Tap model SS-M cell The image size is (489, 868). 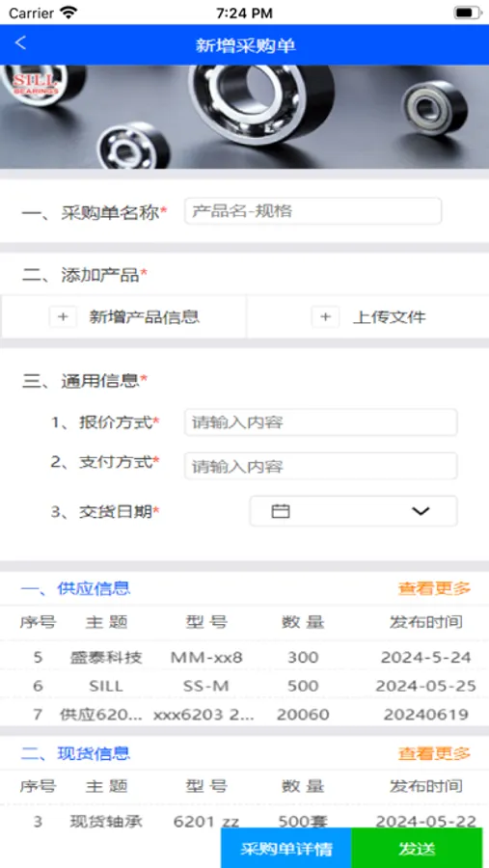[206, 686]
